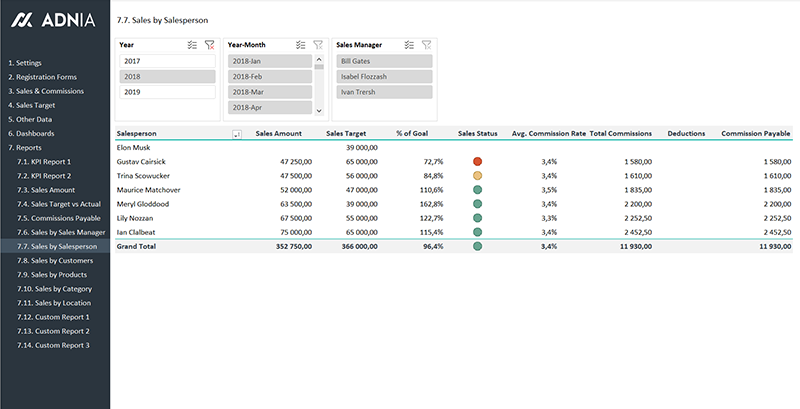Open Settings from the sidebar

click(x=25, y=63)
